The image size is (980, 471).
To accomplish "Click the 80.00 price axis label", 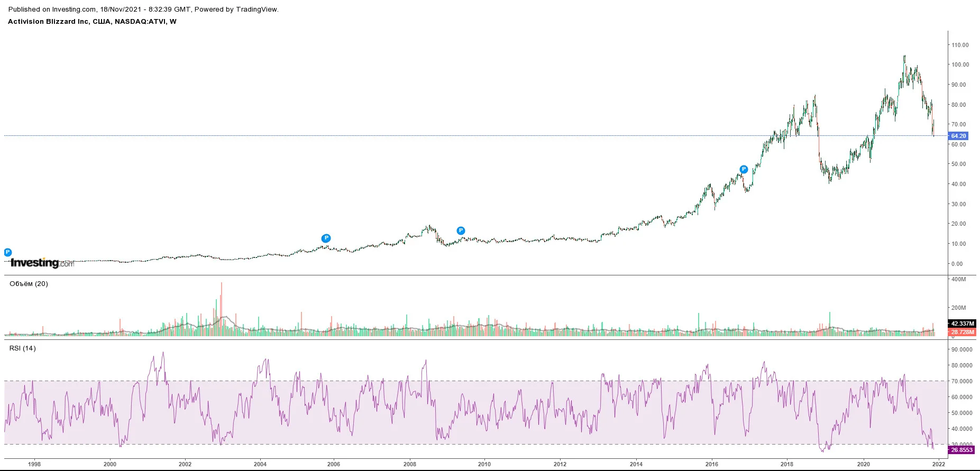I will click(959, 105).
